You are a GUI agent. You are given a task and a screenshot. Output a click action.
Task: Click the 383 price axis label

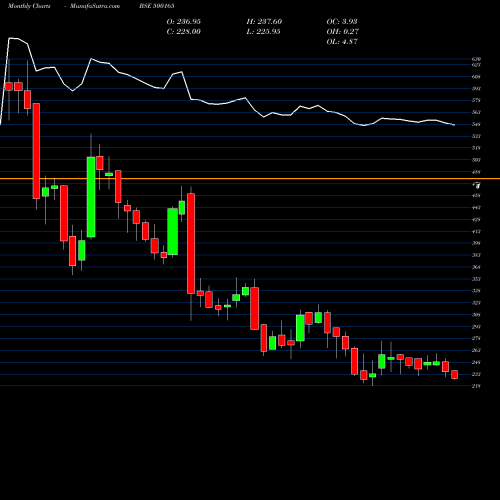(476, 255)
